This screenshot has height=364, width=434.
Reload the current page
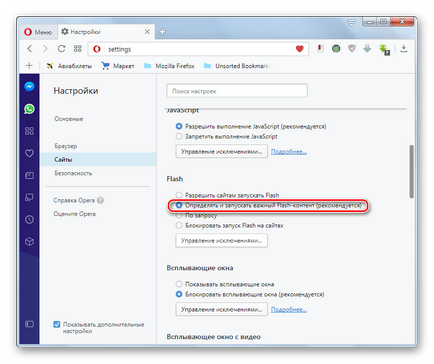point(61,49)
